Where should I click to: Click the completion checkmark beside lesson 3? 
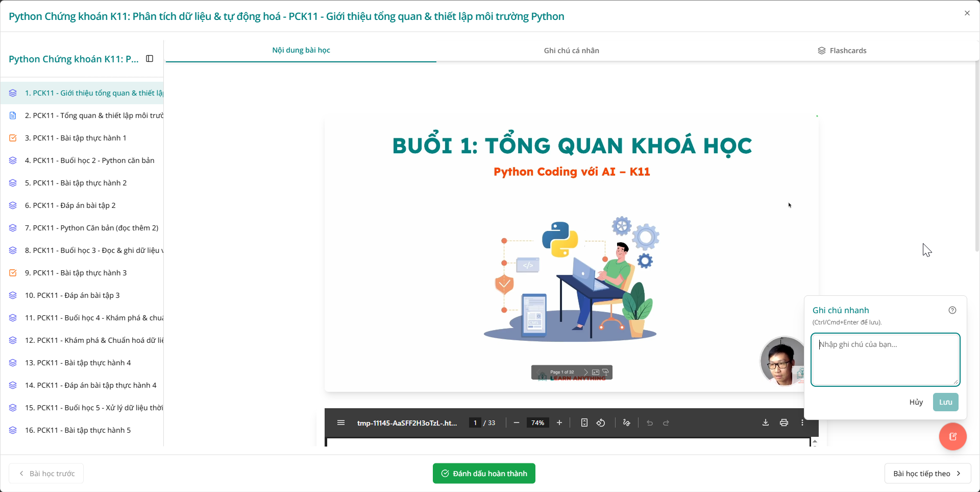click(x=12, y=138)
